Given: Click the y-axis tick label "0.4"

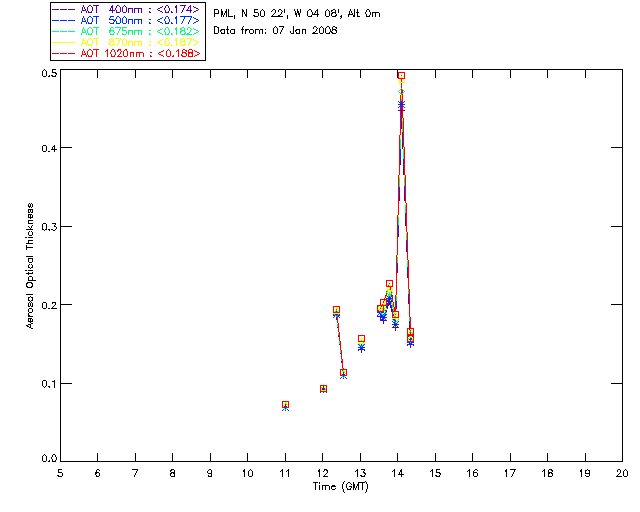Looking at the screenshot, I should click(49, 148).
